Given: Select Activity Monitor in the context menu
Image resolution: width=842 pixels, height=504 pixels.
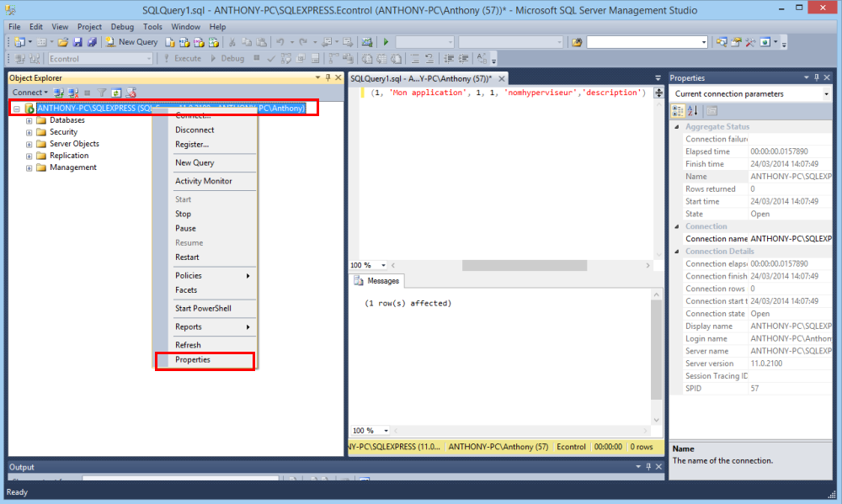Looking at the screenshot, I should coord(205,181).
